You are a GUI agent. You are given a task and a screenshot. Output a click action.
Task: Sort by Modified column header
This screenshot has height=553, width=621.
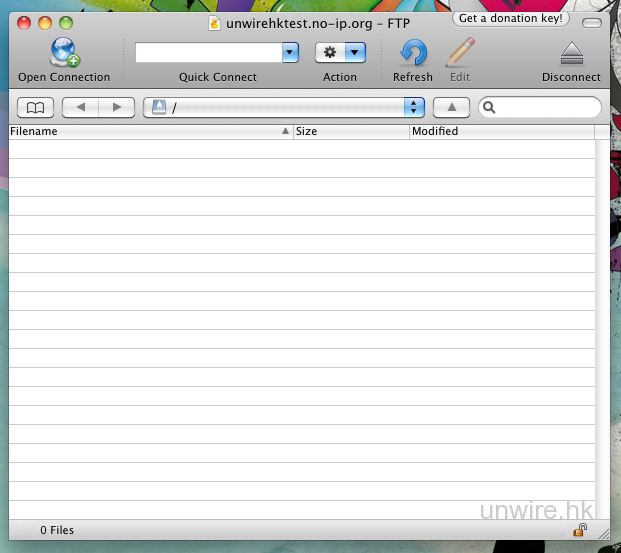500,131
